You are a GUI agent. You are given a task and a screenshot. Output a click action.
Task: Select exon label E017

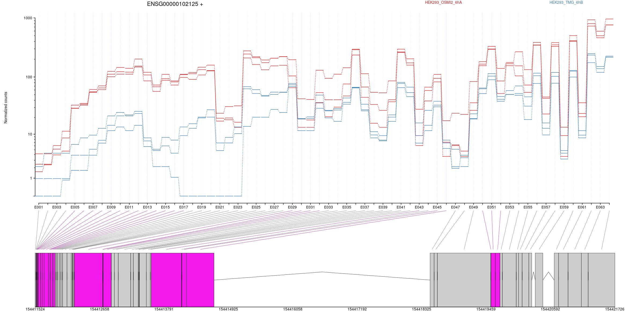pyautogui.click(x=184, y=207)
